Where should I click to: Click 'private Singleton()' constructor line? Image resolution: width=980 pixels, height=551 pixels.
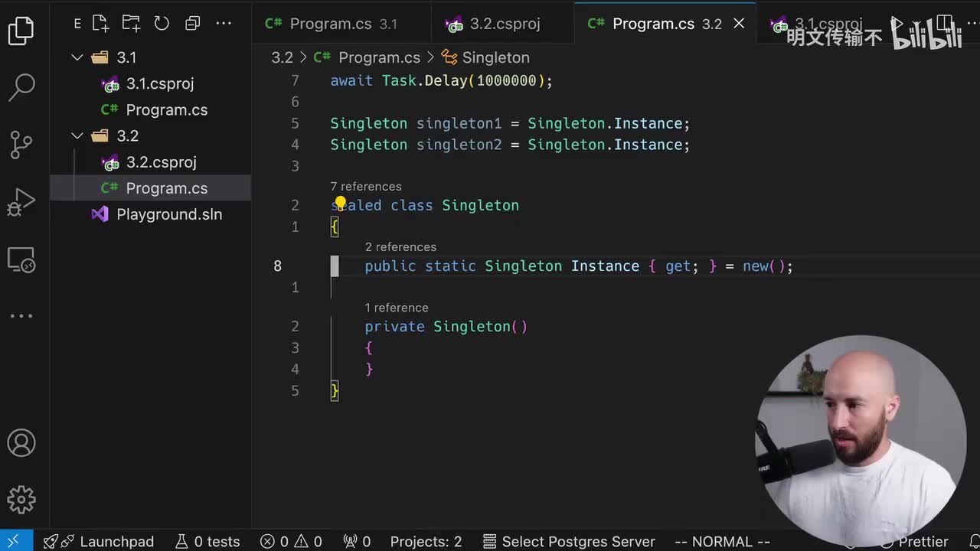click(x=446, y=326)
